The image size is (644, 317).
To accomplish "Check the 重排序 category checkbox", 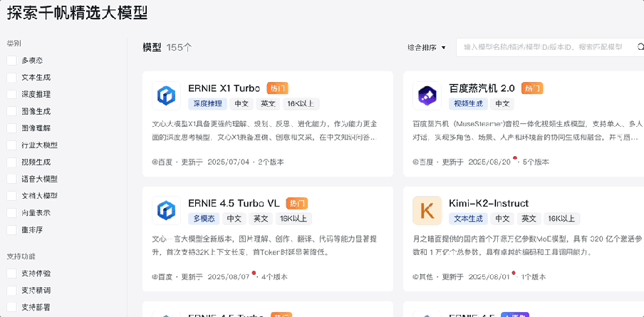I will point(11,230).
